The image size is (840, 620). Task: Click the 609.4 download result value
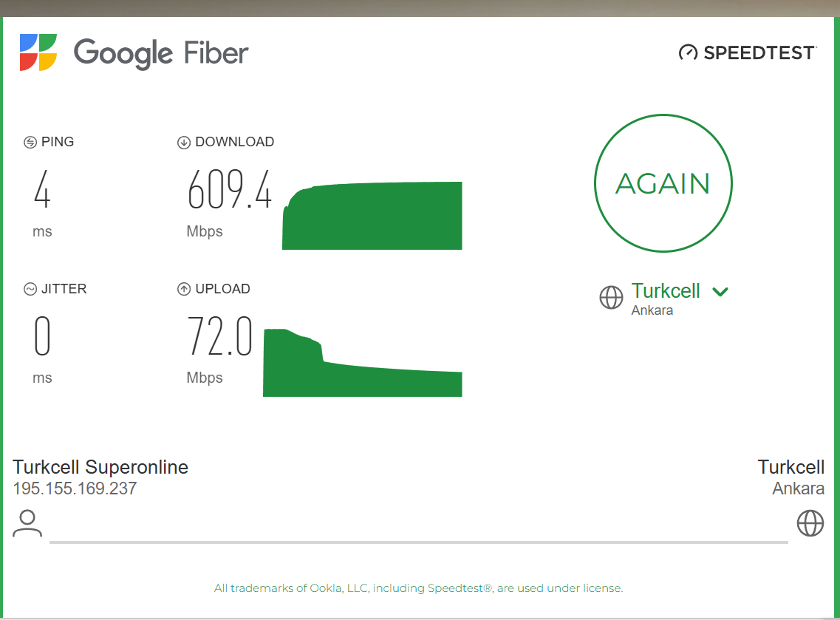pos(230,189)
